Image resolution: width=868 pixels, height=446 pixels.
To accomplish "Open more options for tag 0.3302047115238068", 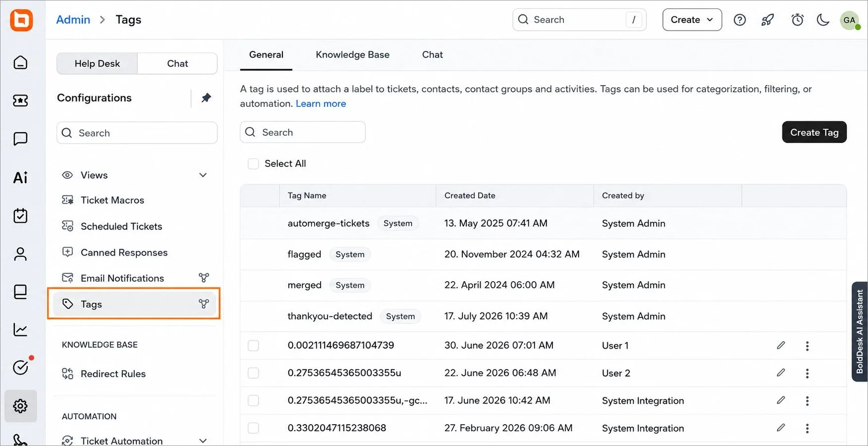I will [x=807, y=428].
